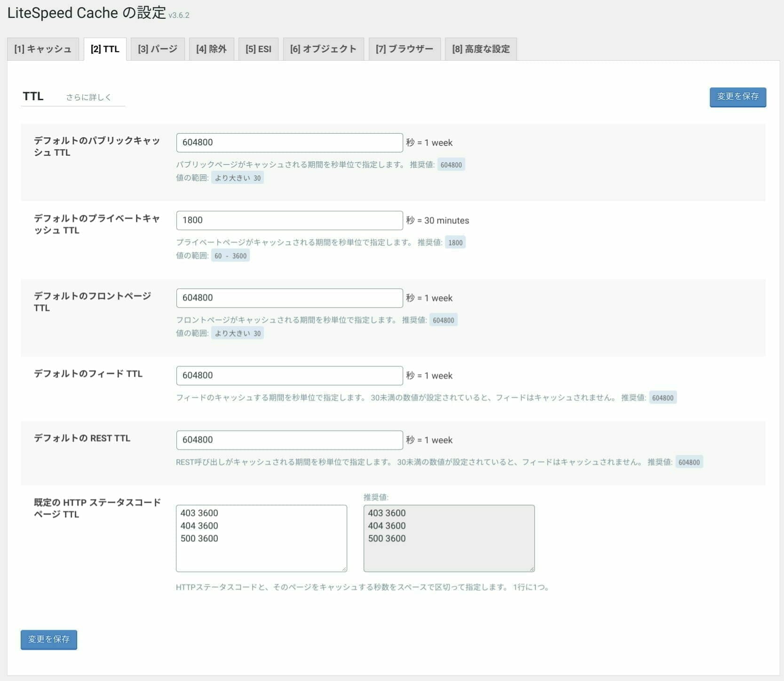Screen dimensions: 784x681
Task: Select the [2] TTL tab
Action: point(105,49)
